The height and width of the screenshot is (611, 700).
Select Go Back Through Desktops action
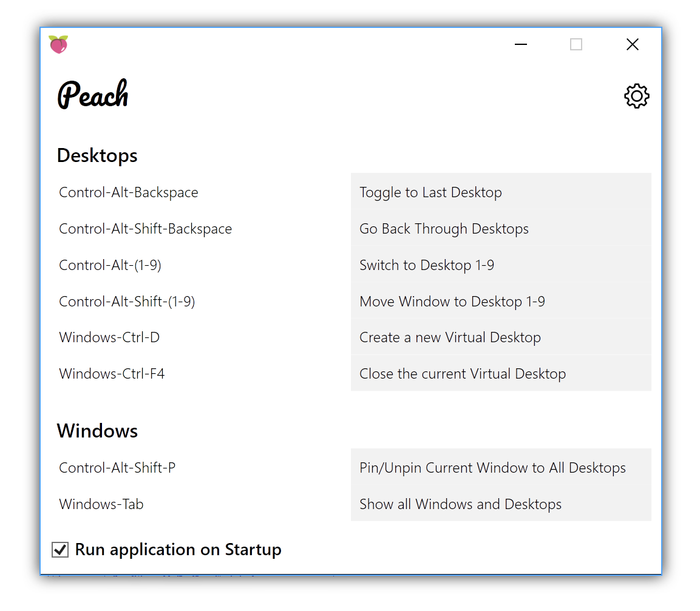coord(501,229)
